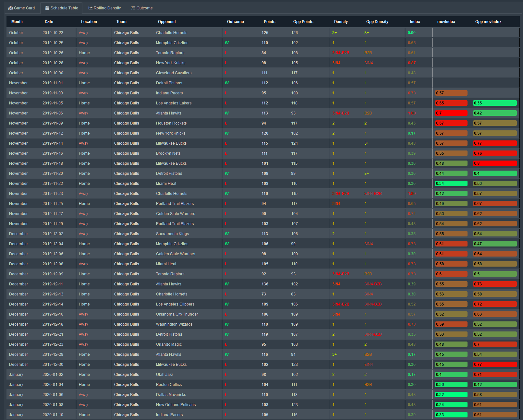Click the Home location in the 2019-12-04 row

[84, 244]
